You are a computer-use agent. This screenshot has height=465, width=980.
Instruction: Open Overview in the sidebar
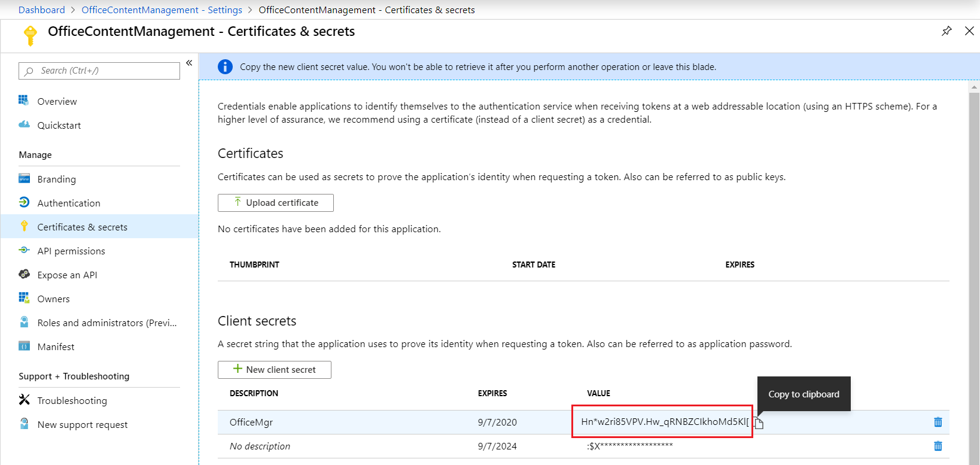(57, 101)
